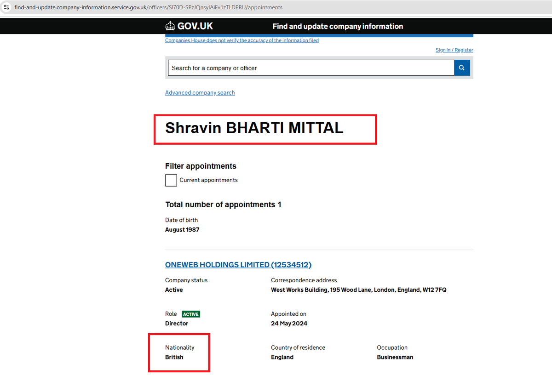
Task: Tick the Current appointments checkbox
Action: click(x=171, y=180)
